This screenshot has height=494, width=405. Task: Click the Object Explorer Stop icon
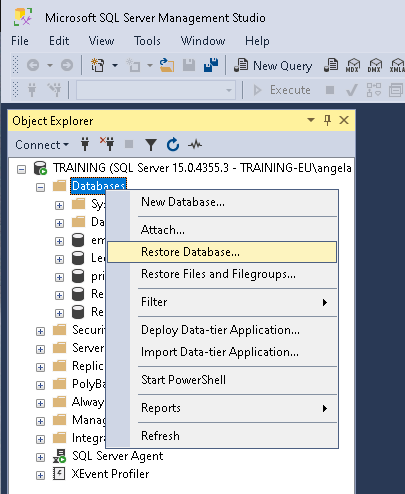[129, 144]
